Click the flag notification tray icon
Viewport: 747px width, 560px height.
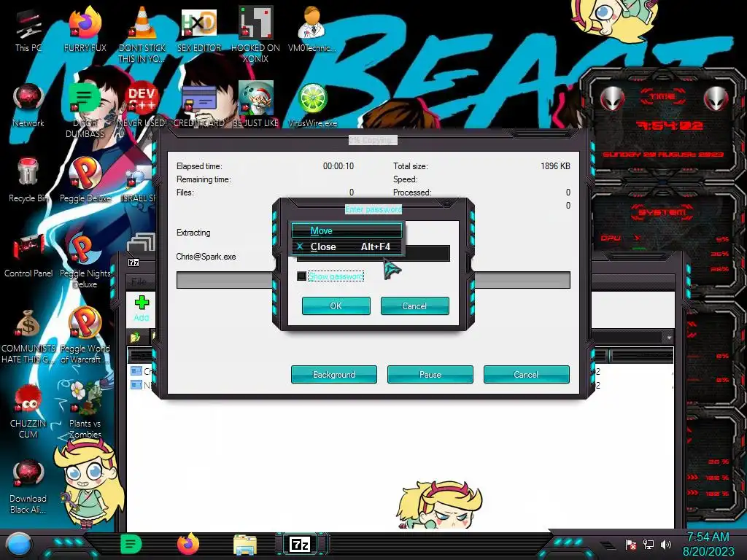[x=631, y=545]
